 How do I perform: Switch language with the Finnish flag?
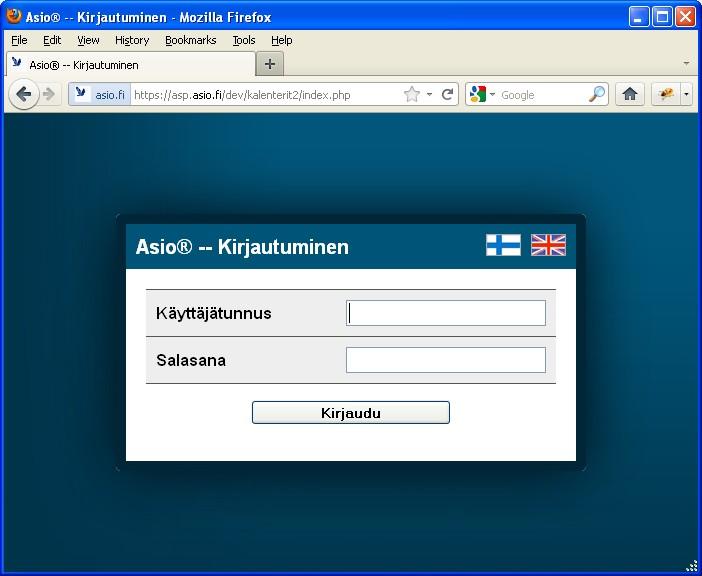pos(503,245)
